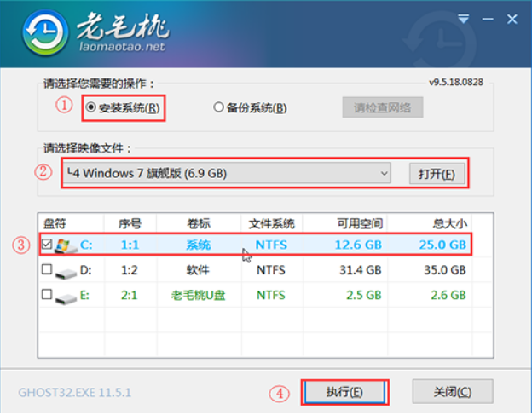532x415 pixels.
Task: Check the D: drive checkbox
Action: 47,270
